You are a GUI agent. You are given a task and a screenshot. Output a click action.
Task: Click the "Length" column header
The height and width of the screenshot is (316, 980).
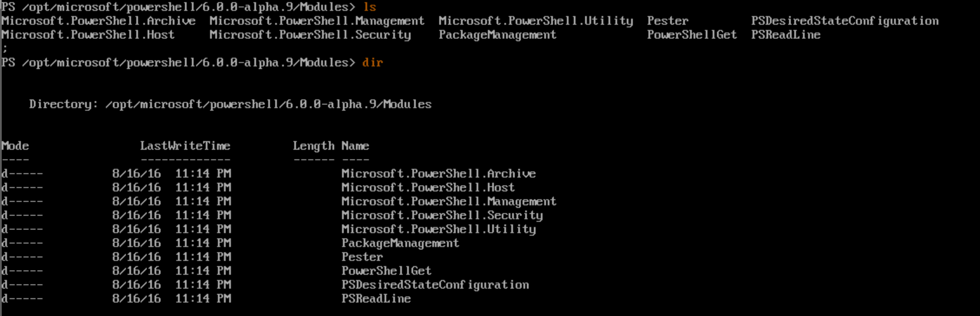point(313,146)
